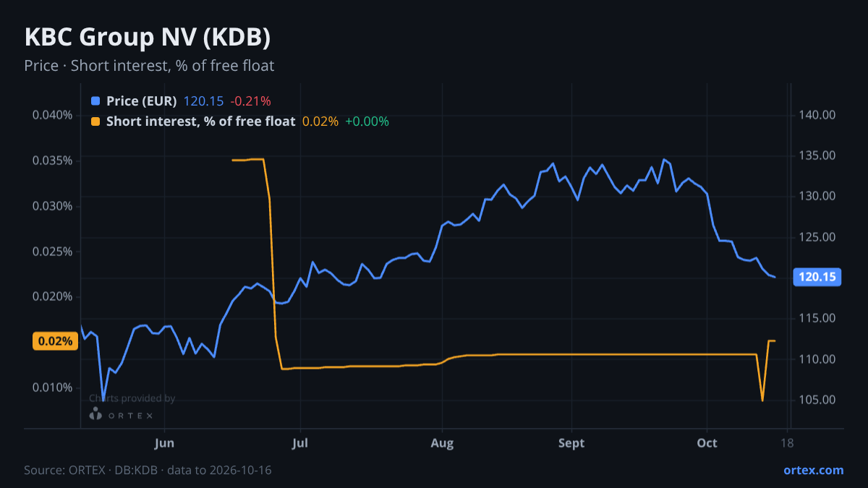Click the Jun x-axis label
This screenshot has height=488, width=868.
point(165,443)
